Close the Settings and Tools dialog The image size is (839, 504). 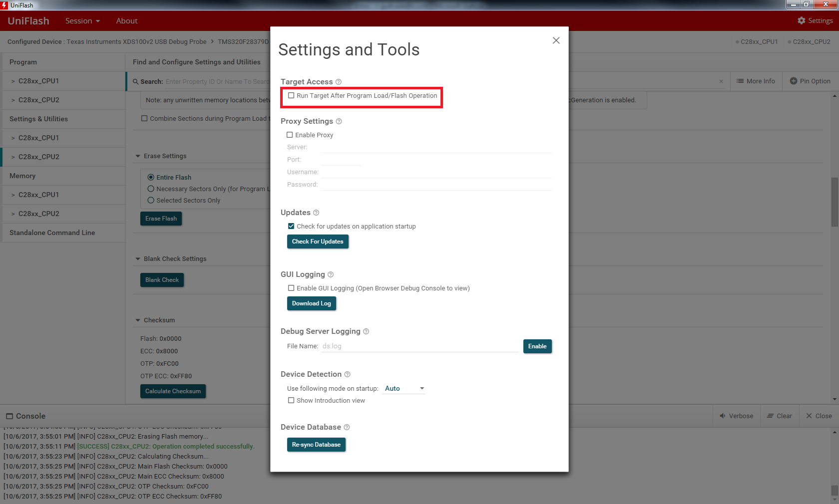tap(556, 40)
